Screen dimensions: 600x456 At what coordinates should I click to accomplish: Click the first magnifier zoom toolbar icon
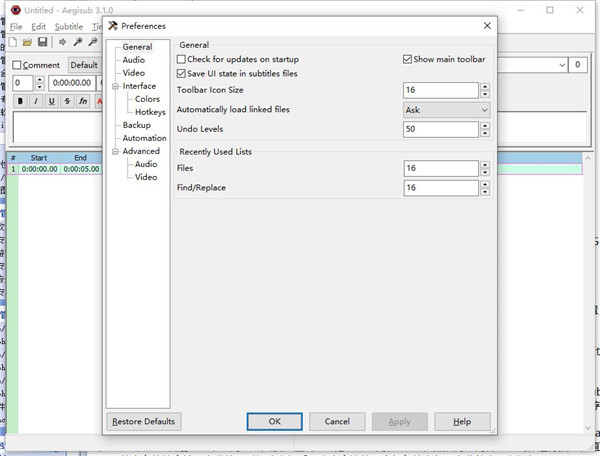(x=78, y=42)
